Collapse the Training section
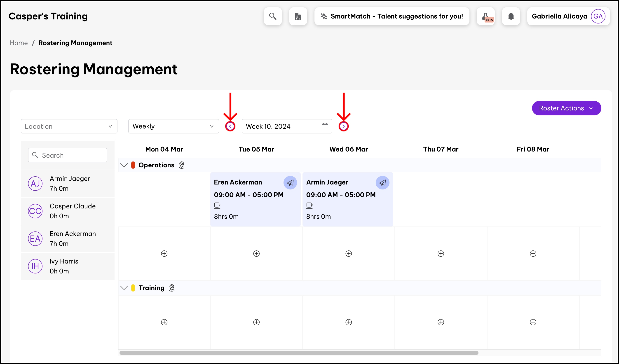This screenshot has height=364, width=619. pos(124,288)
